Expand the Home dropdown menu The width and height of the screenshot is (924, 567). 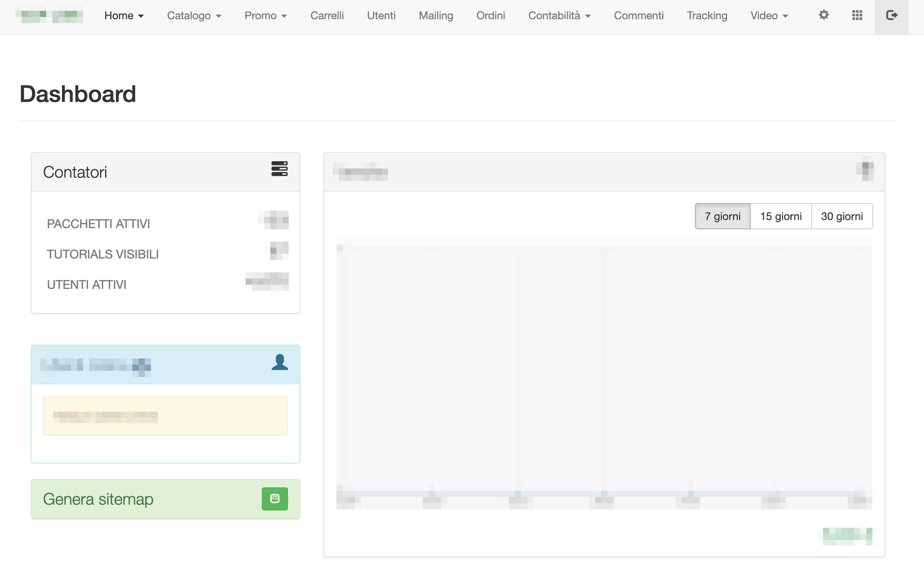pos(124,16)
